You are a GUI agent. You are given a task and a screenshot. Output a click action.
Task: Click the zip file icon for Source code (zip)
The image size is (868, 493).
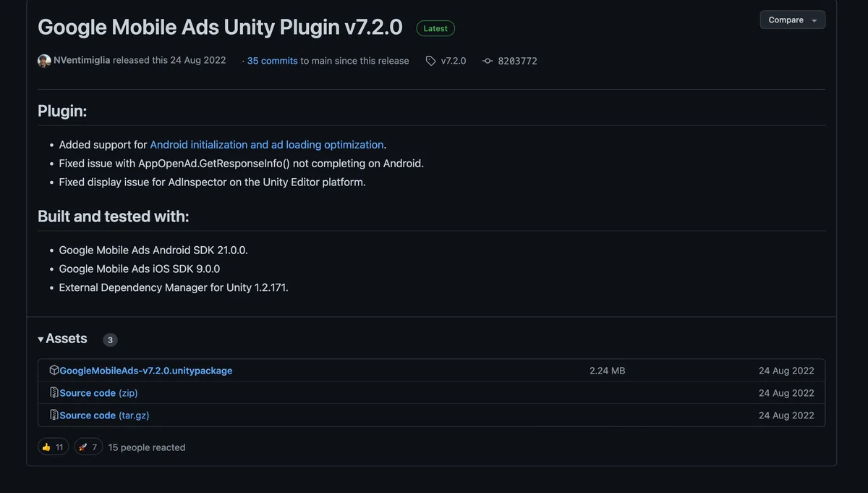[x=54, y=392]
